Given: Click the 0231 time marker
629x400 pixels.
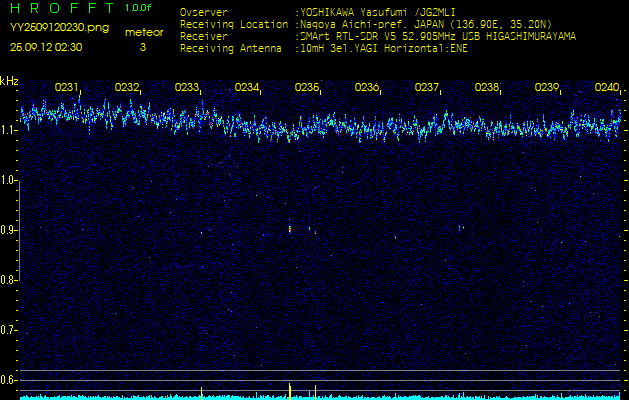Looking at the screenshot, I should pos(67,88).
